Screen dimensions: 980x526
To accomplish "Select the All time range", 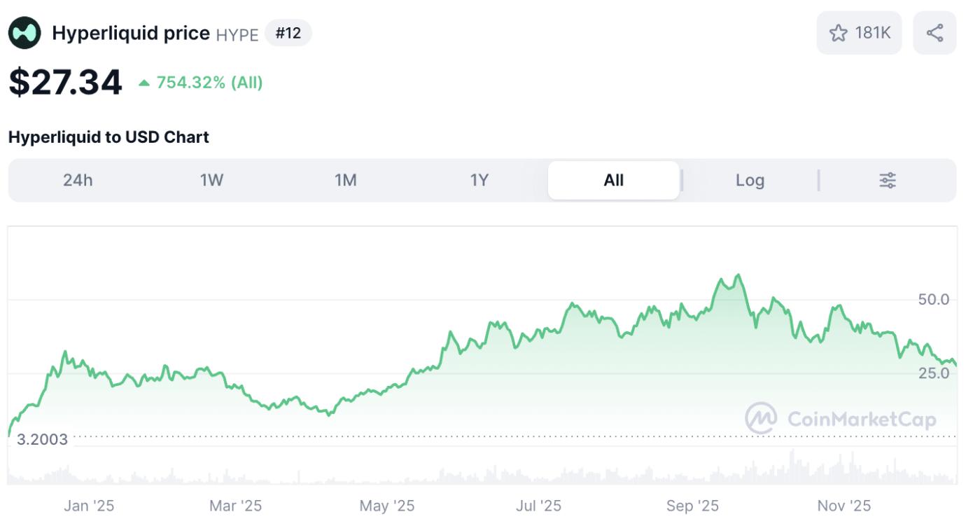I will pos(613,181).
